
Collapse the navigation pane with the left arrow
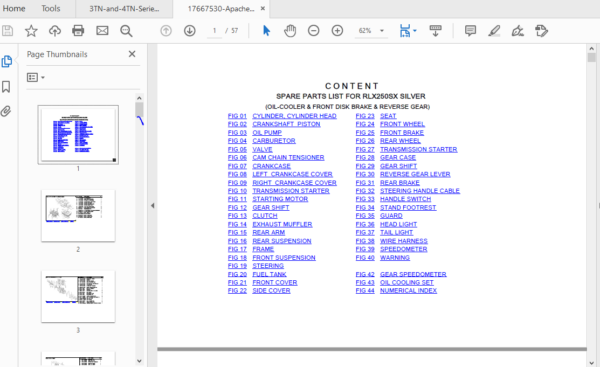pos(152,206)
